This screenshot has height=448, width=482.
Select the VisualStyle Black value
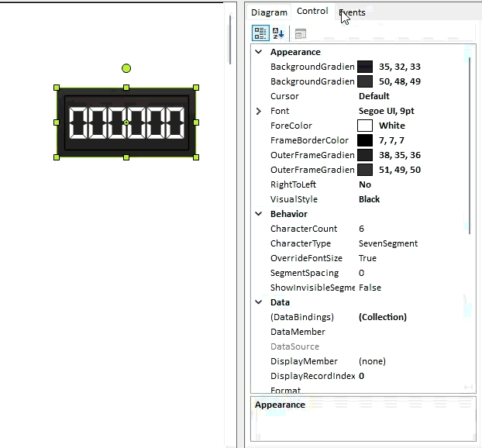[x=369, y=199]
